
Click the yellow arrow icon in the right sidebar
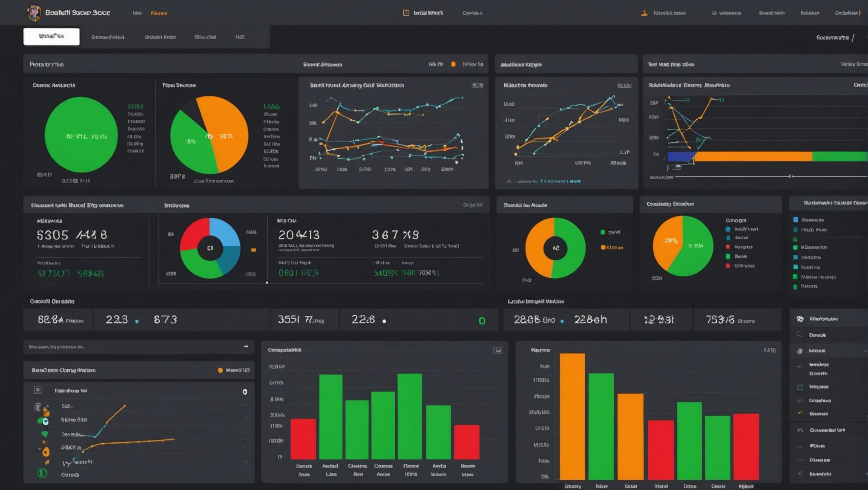[x=800, y=413]
